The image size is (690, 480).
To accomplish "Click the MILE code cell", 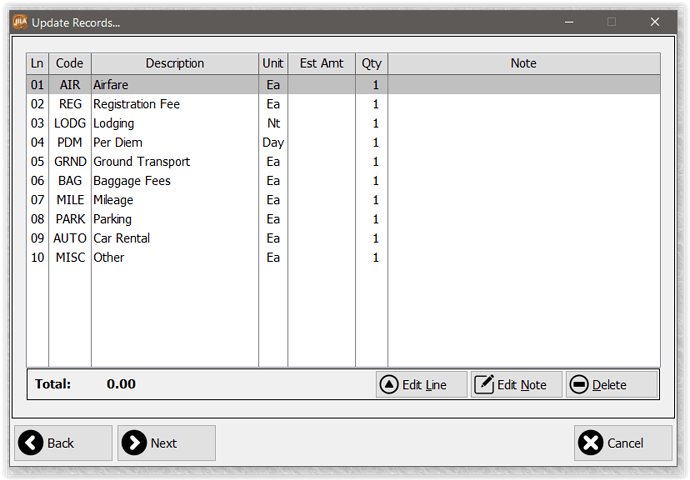I will [70, 200].
